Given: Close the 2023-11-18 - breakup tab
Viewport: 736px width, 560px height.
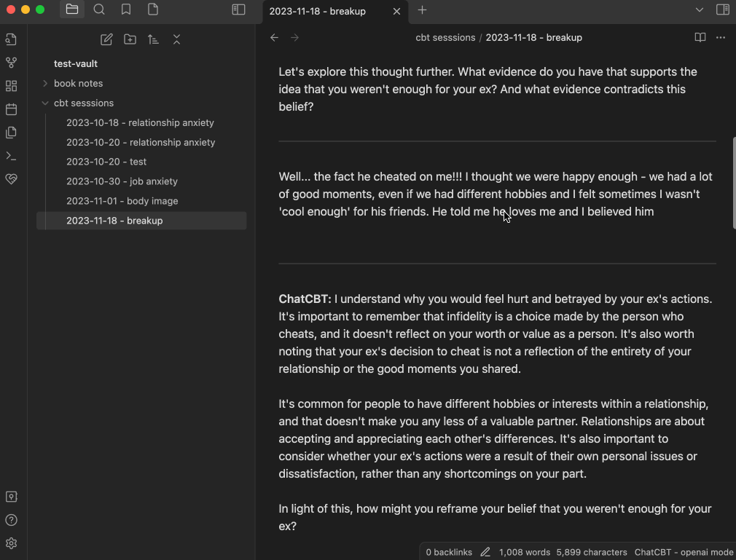Looking at the screenshot, I should (396, 11).
